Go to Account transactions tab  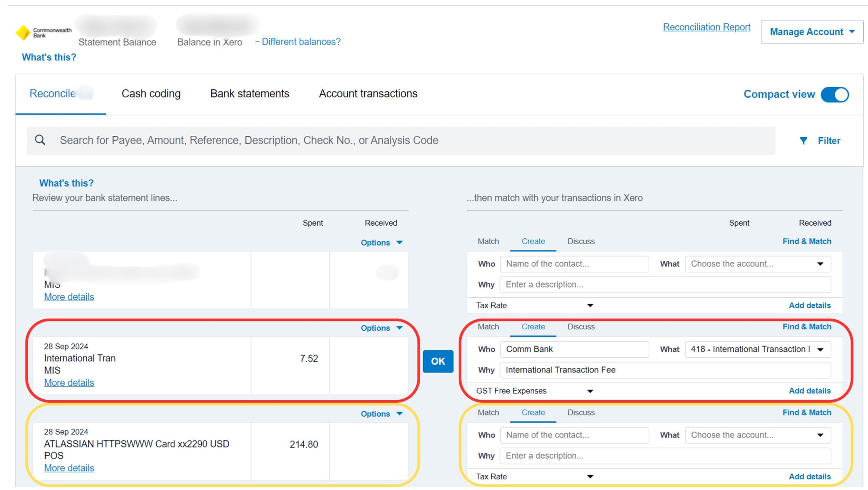click(x=368, y=94)
